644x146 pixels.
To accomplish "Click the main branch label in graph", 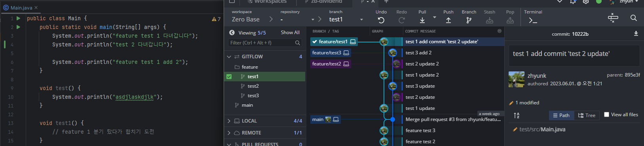I will [x=325, y=119].
